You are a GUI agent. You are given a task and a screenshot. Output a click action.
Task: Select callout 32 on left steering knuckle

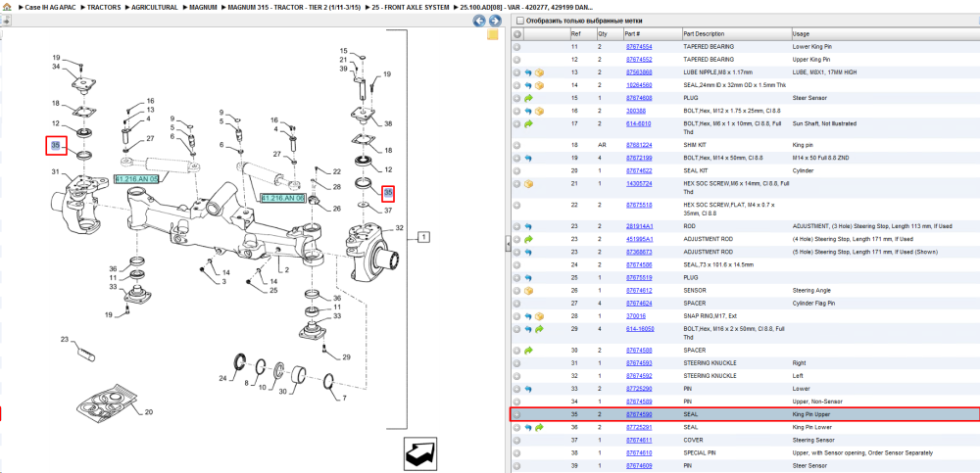pyautogui.click(x=400, y=228)
